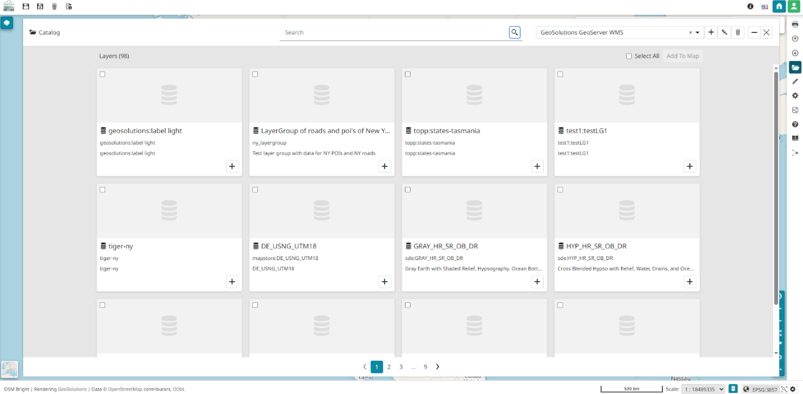803x394 pixels.
Task: Tick checkbox on GRAY_HR_SR_OB_DR card
Action: [x=408, y=190]
